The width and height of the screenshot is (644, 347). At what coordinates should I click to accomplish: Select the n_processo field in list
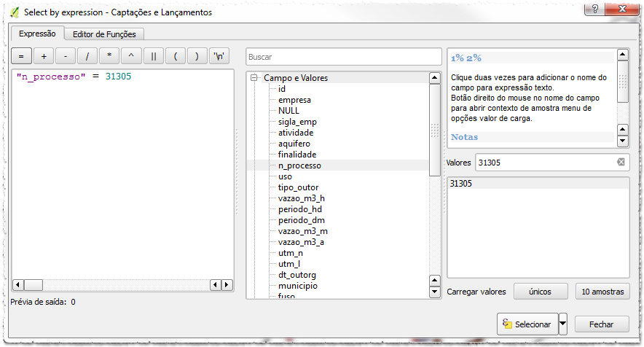tap(299, 165)
